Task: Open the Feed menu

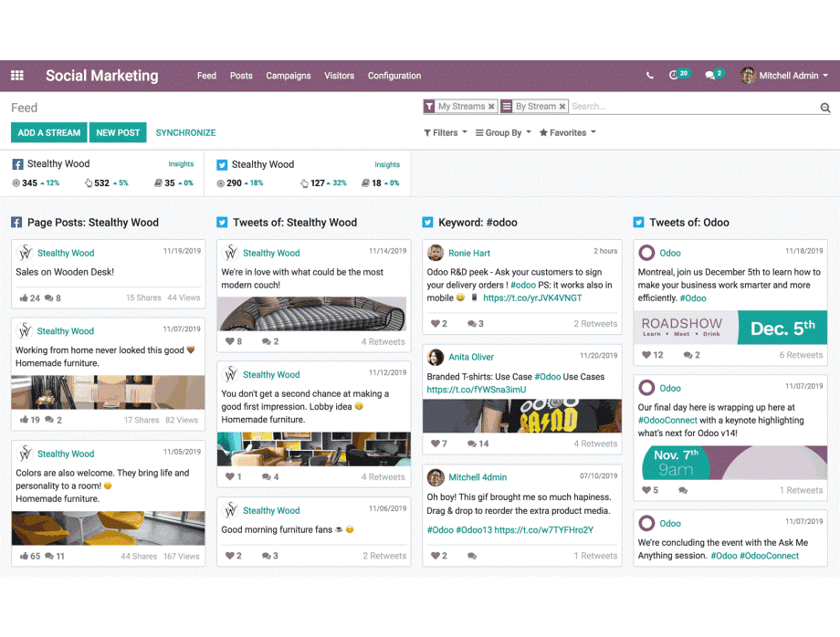Action: [x=206, y=76]
